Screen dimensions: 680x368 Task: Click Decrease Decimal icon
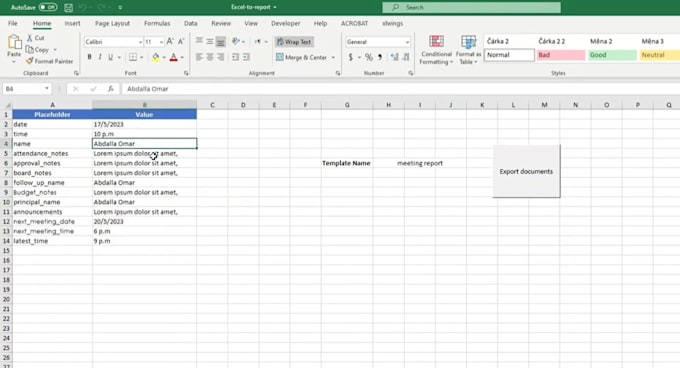(x=406, y=57)
